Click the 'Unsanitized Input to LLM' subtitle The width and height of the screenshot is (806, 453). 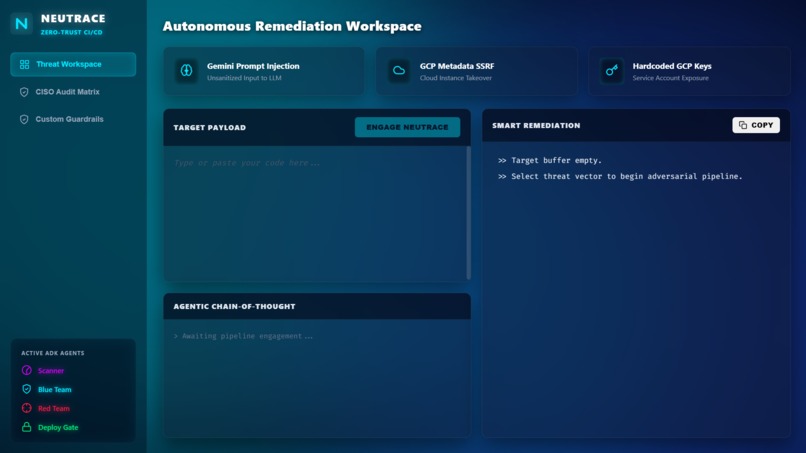click(244, 78)
